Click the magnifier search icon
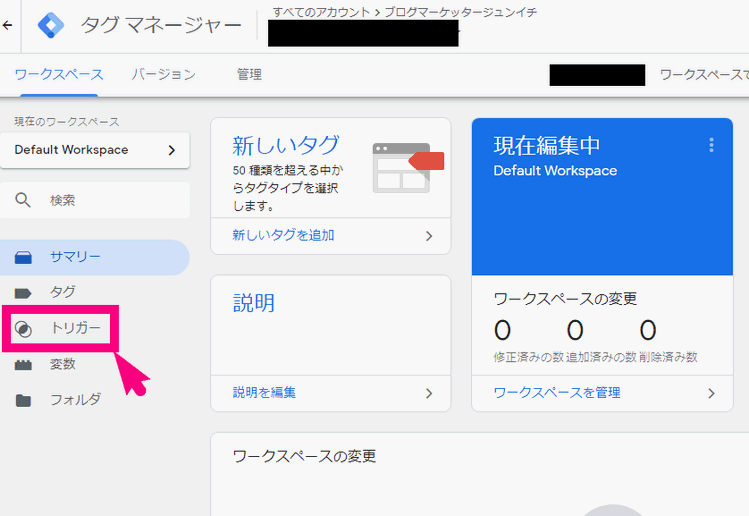749x516 pixels. point(23,200)
